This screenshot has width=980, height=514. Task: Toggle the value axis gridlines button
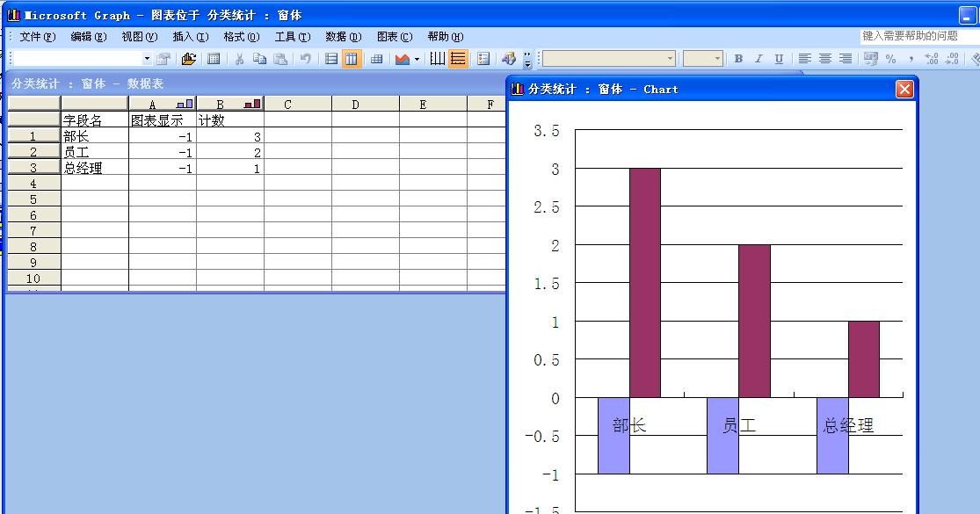coord(458,59)
